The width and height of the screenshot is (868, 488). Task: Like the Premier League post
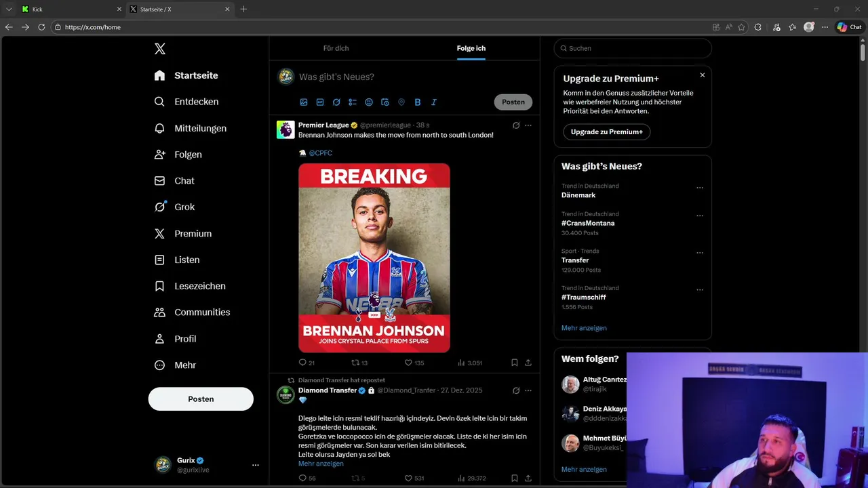[414, 363]
